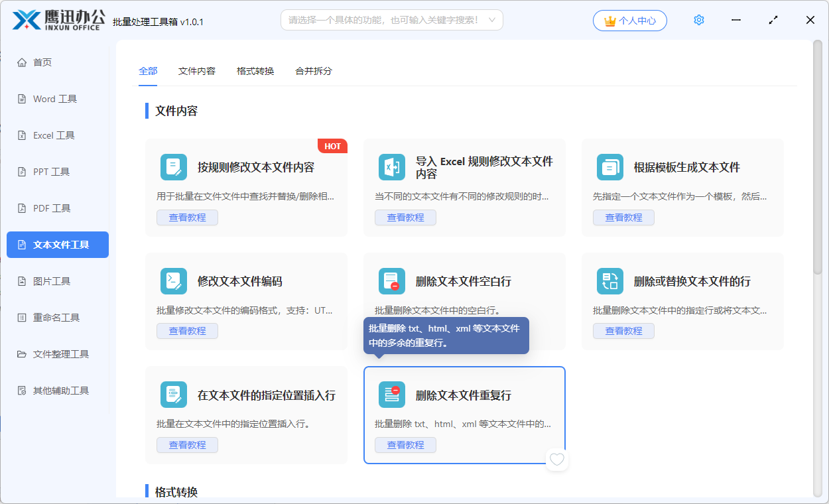This screenshot has width=829, height=504.
Task: Open 个人中心
Action: (629, 20)
